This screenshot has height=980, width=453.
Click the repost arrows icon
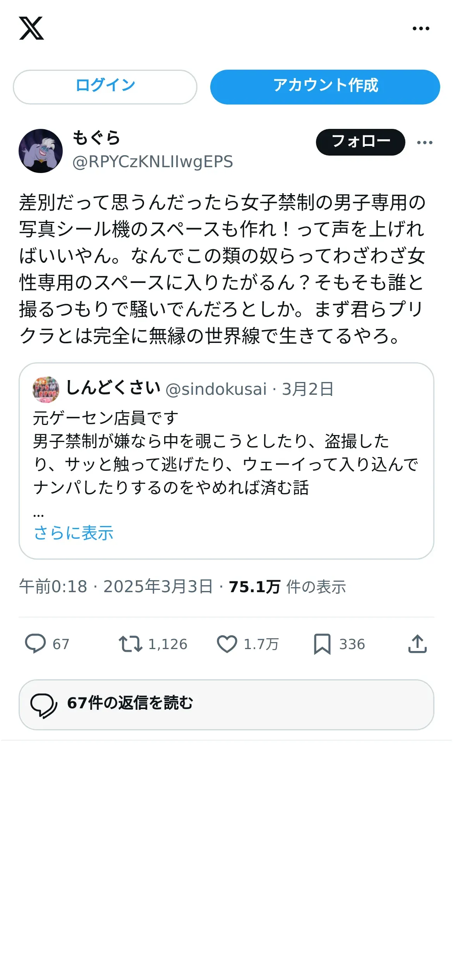[130, 644]
